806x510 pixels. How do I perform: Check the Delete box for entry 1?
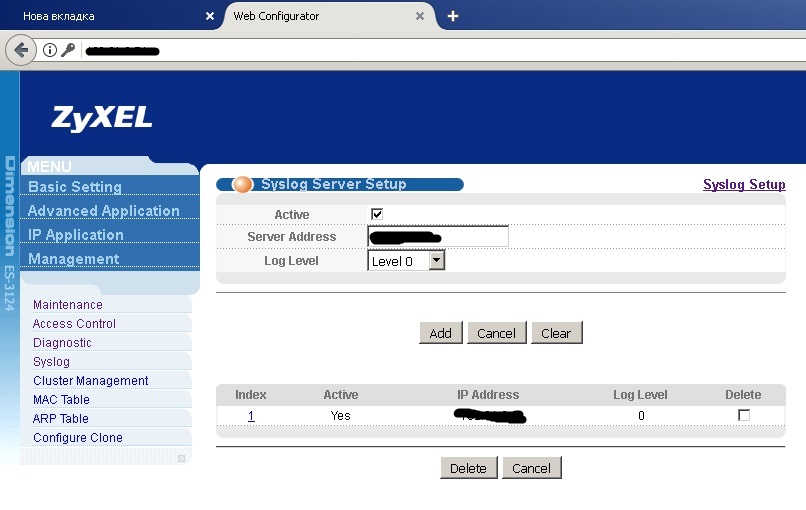point(743,415)
